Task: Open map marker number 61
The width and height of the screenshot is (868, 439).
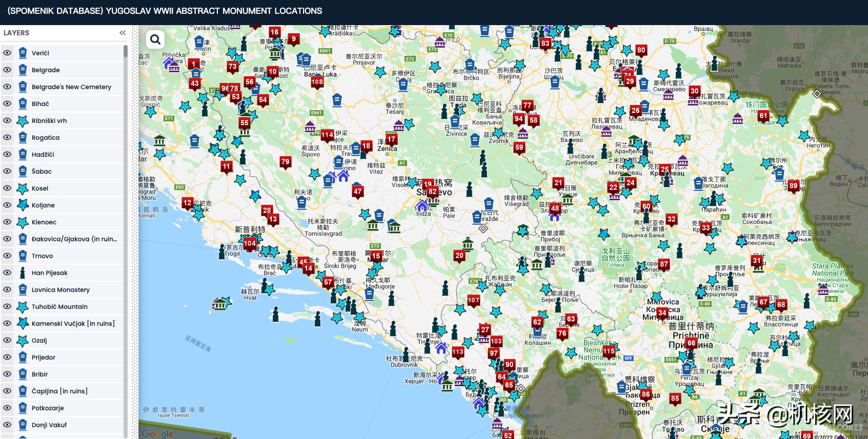Action: pyautogui.click(x=763, y=116)
